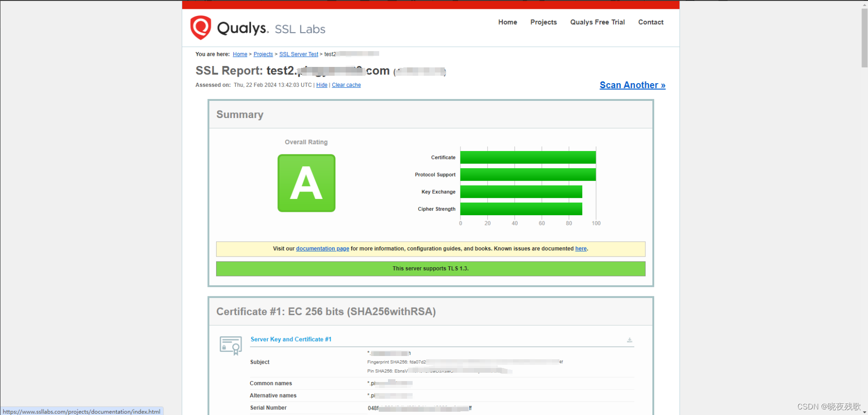The image size is (868, 415).
Task: Follow the Projects breadcrumb link
Action: [x=263, y=54]
